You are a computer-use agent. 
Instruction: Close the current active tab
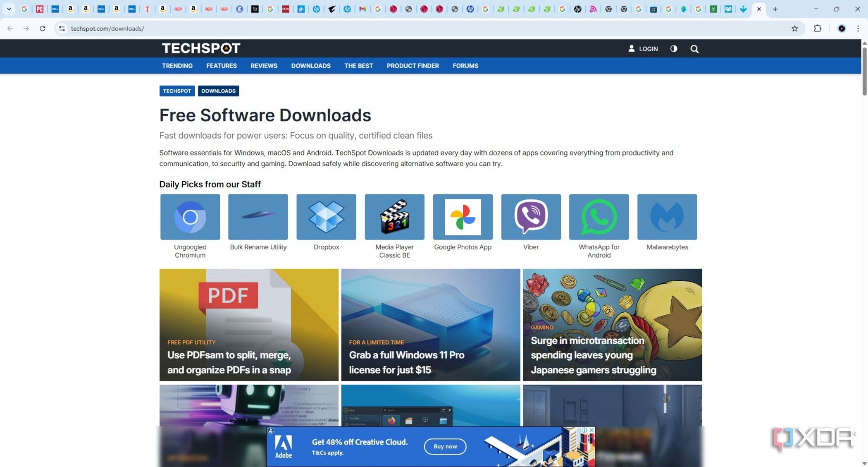(759, 9)
